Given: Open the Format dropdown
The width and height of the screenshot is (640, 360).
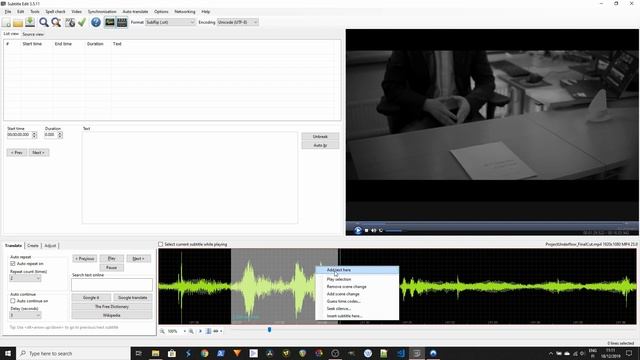Looking at the screenshot, I should 170,22.
